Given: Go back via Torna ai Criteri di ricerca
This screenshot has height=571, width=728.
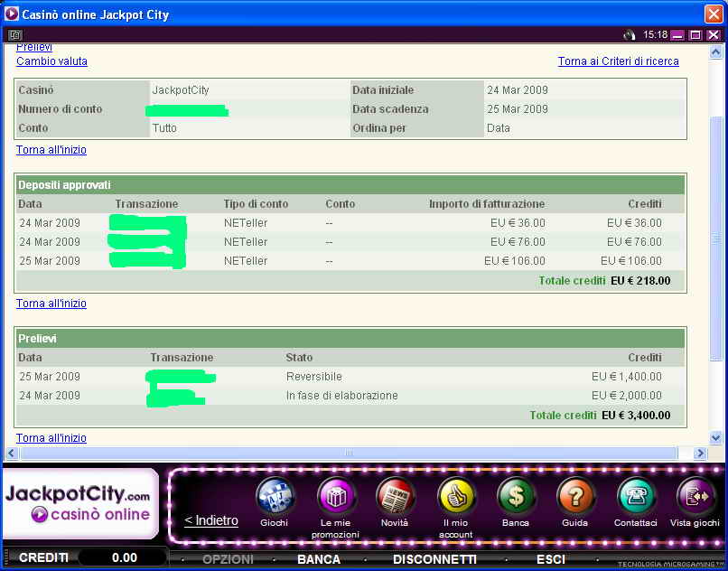Looking at the screenshot, I should [x=618, y=61].
